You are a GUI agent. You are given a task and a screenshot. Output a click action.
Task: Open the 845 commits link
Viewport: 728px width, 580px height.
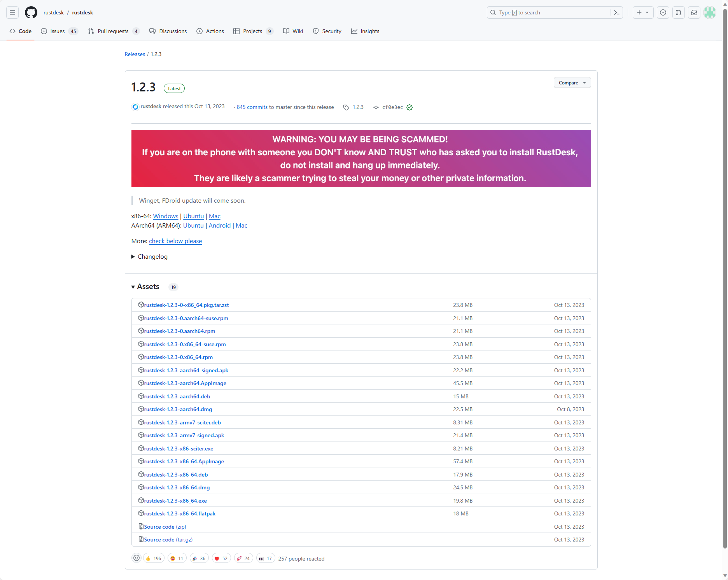(252, 107)
